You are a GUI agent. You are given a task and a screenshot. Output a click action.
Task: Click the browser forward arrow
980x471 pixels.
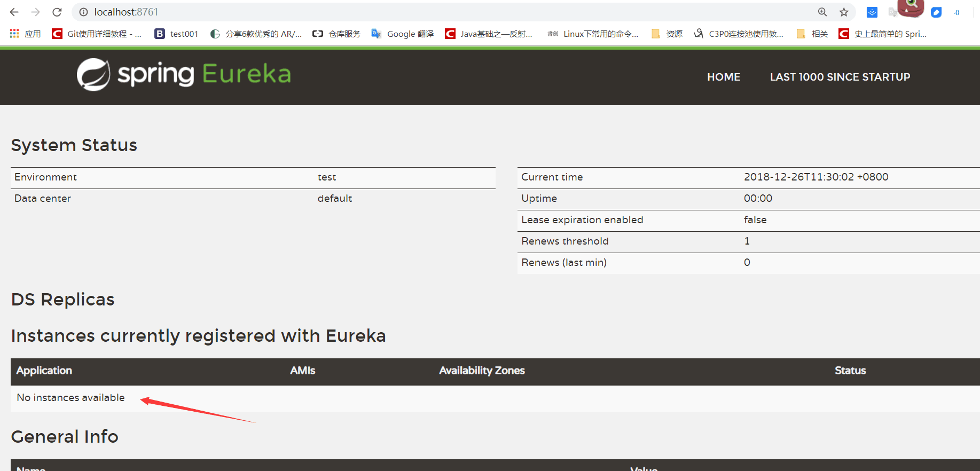(x=36, y=12)
